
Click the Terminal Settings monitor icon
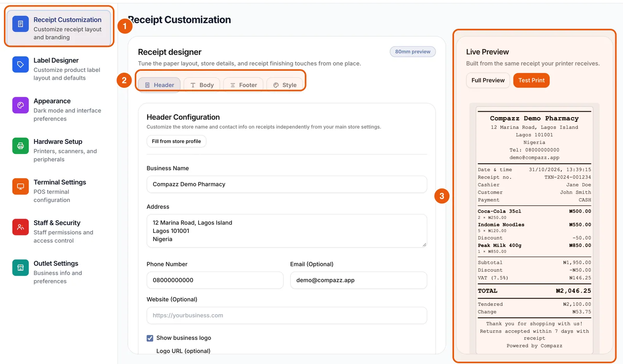pos(21,186)
